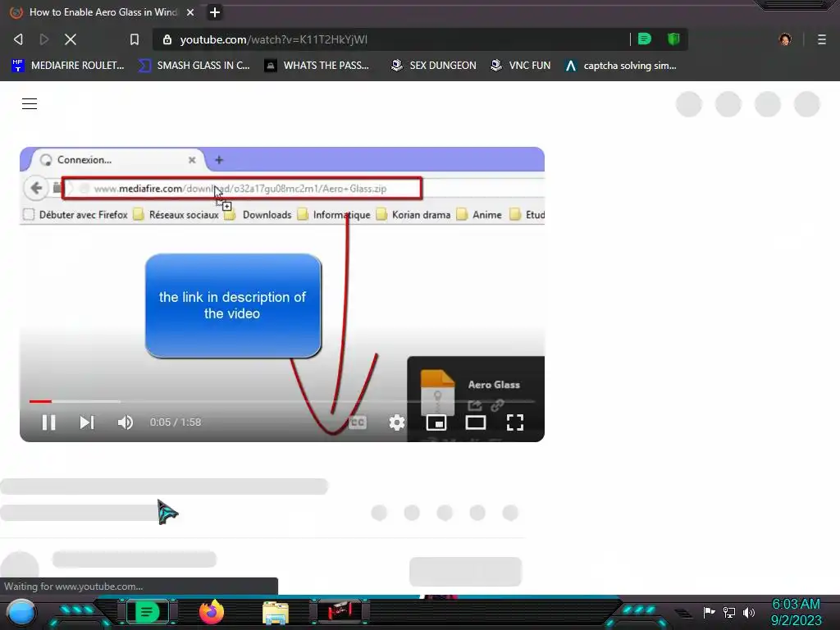
Task: Click the Action Center flag tray icon
Action: click(x=710, y=612)
